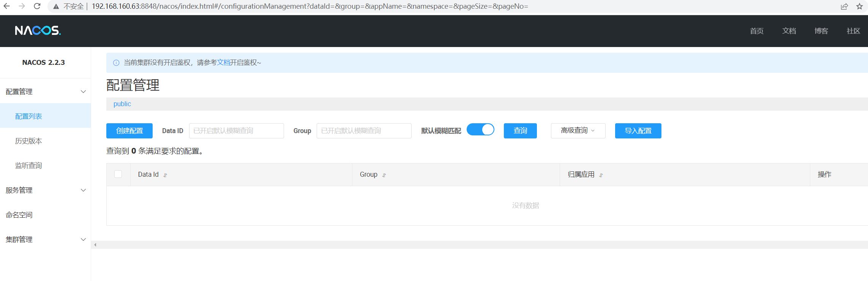868x281 pixels.
Task: Reload the page with the refresh icon
Action: pyautogui.click(x=37, y=6)
